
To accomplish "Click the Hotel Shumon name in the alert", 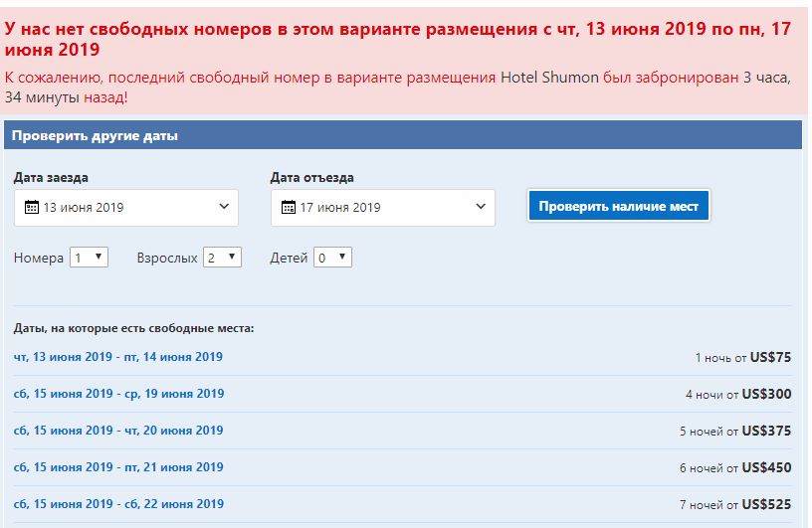I will click(549, 77).
